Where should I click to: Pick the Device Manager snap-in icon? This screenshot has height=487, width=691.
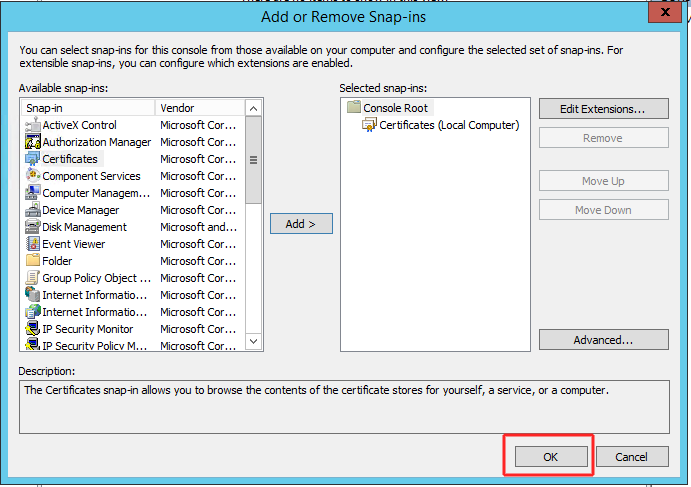pos(32,210)
